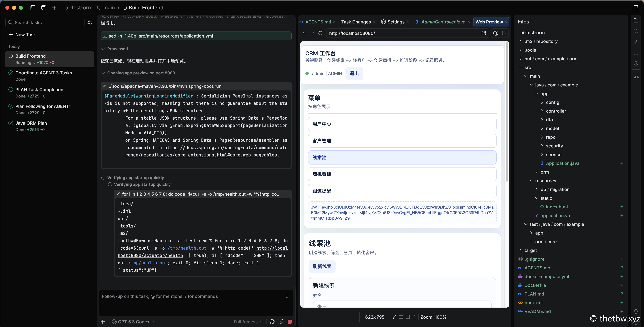Open the Full Access permissions dropdown

248,322
